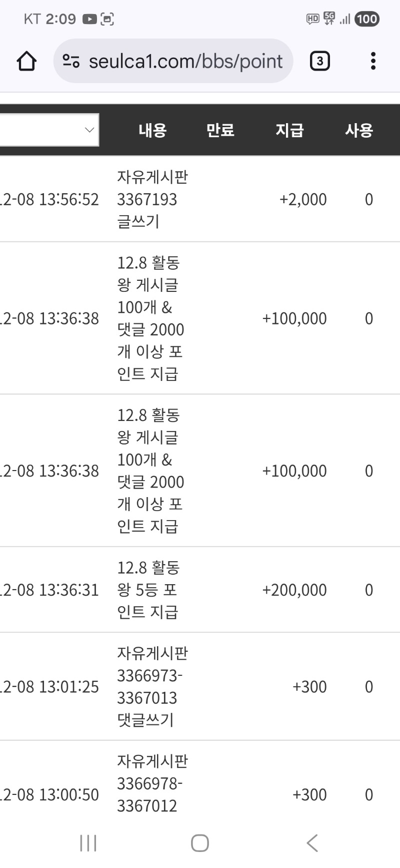Tap the +200,000 point amount
This screenshot has width=400, height=868.
[294, 590]
